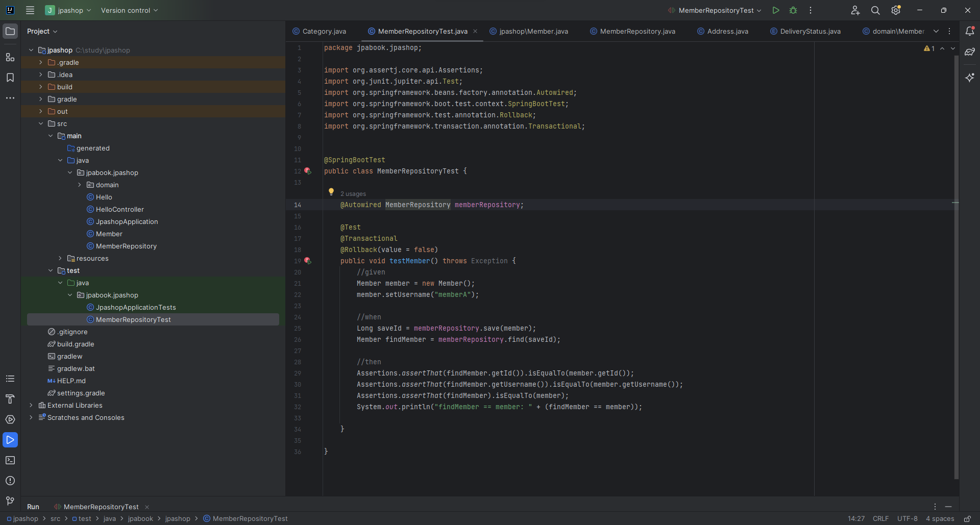Switch to jpashop\Member.java tab

pyautogui.click(x=529, y=31)
